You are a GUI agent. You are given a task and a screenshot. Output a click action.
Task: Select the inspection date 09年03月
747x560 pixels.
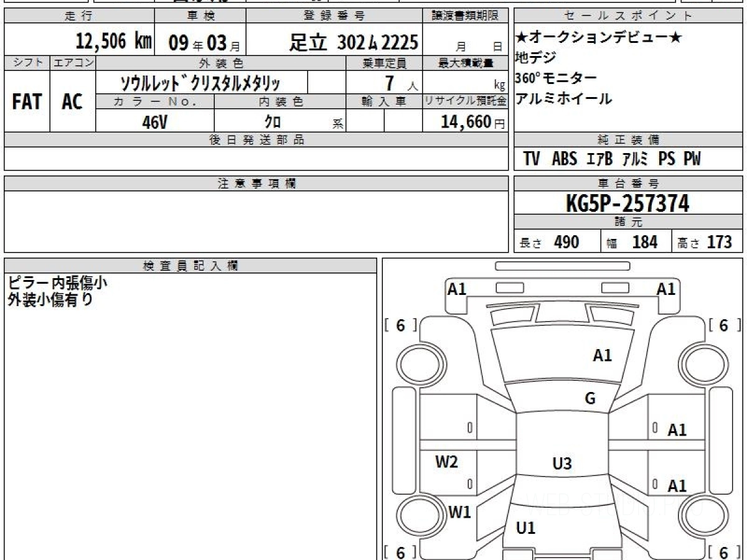pos(204,43)
